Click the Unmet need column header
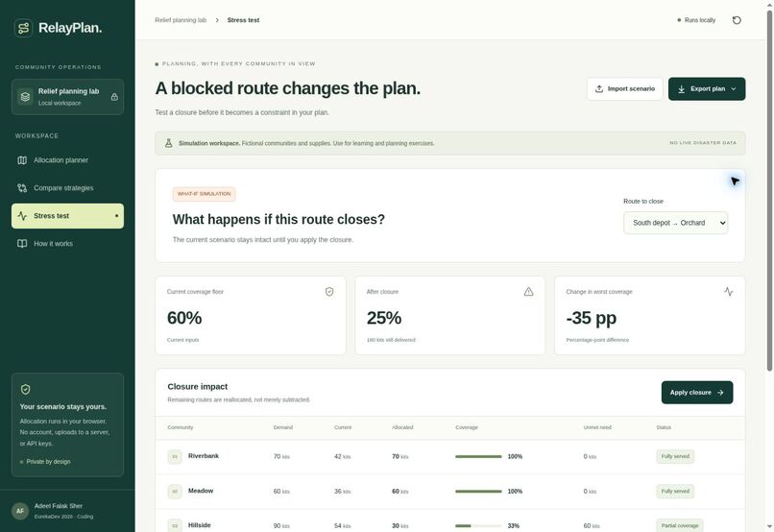Viewport: 774px width, 532px height. click(x=597, y=427)
